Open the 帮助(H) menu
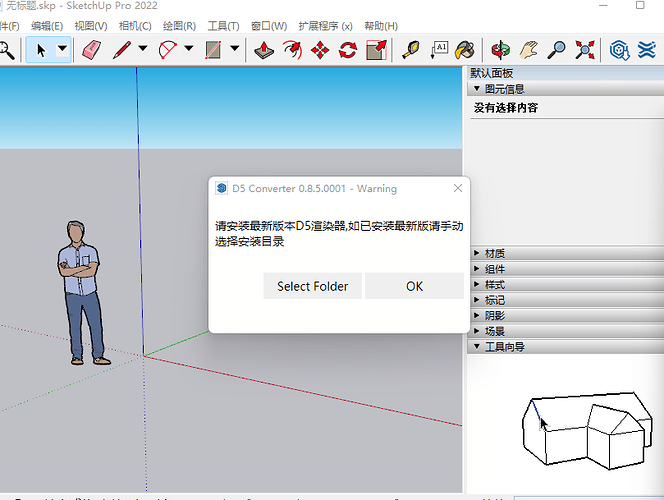Viewport: 664px width, 500px height. pyautogui.click(x=381, y=26)
